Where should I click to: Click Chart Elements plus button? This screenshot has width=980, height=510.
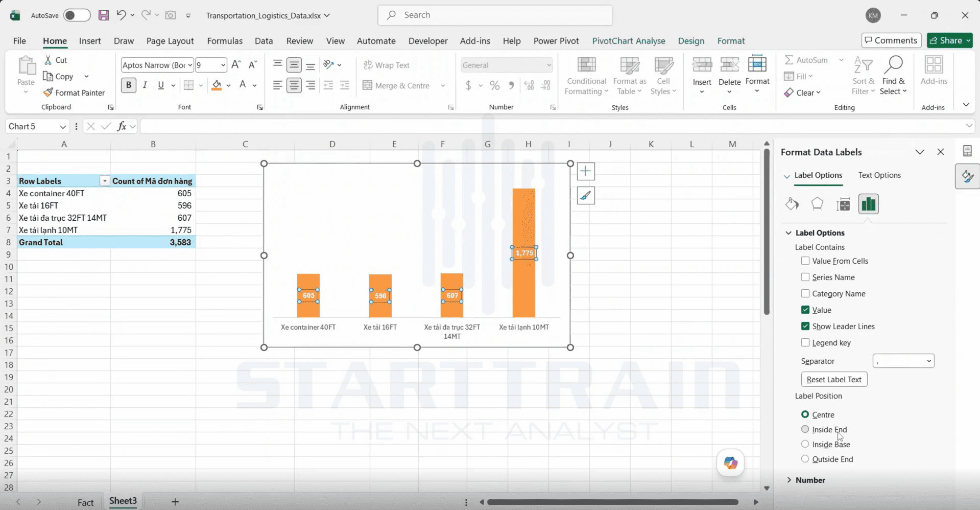coord(586,171)
